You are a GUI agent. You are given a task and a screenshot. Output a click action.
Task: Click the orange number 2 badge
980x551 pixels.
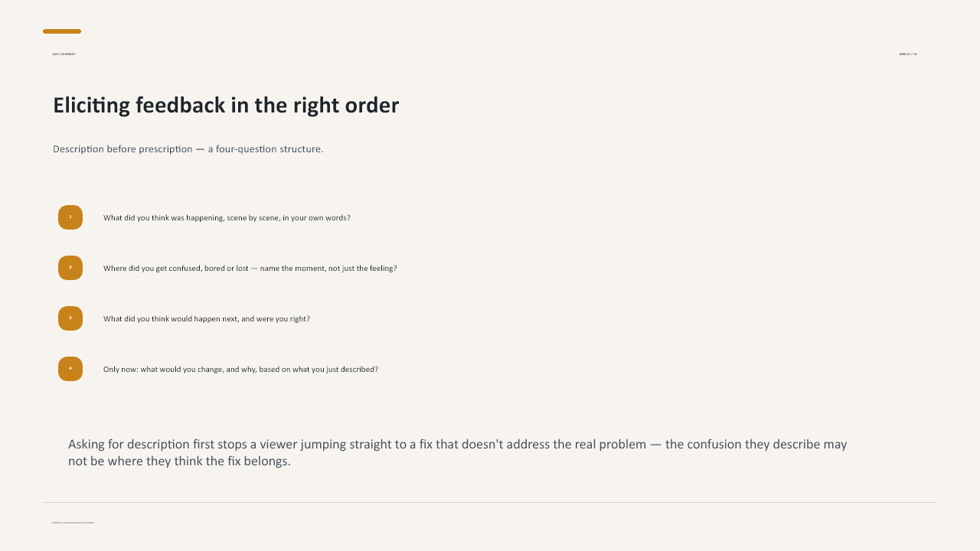[70, 268]
